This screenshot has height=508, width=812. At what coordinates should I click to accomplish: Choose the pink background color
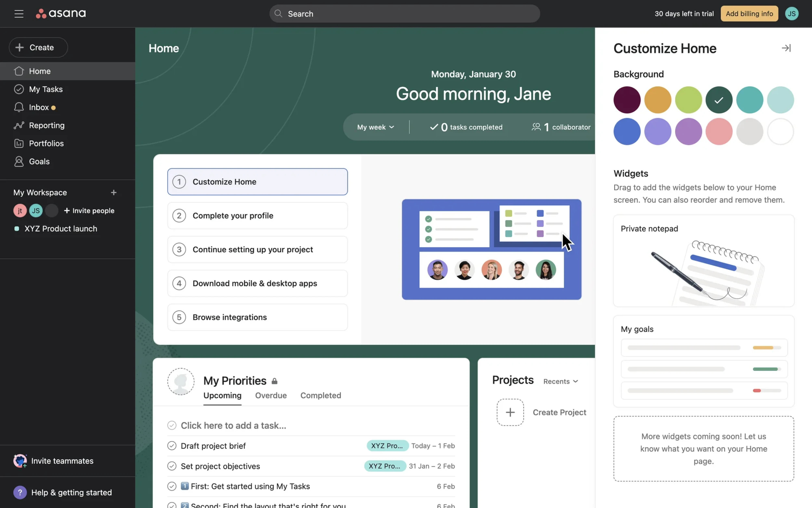[719, 131]
